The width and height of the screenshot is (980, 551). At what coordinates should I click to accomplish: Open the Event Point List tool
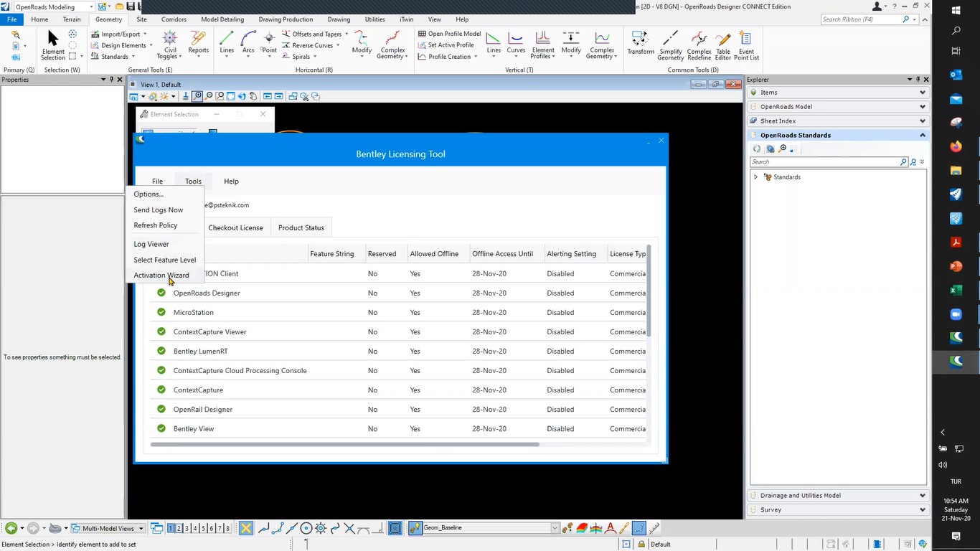coord(746,45)
